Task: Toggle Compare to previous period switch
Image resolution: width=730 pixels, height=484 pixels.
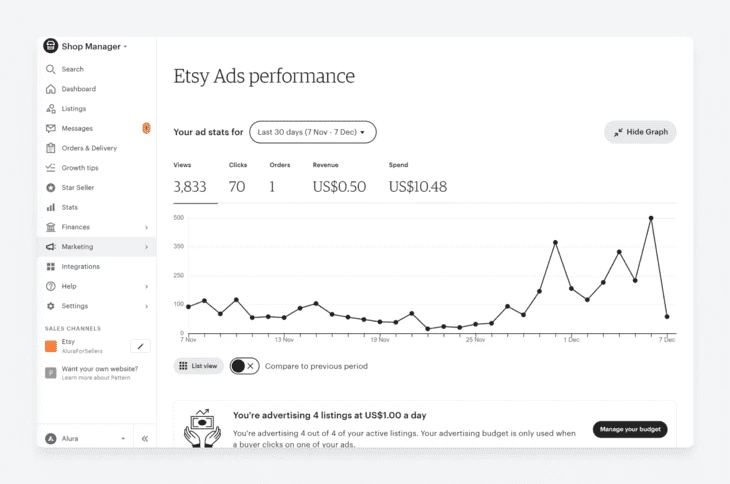Action: 244,366
